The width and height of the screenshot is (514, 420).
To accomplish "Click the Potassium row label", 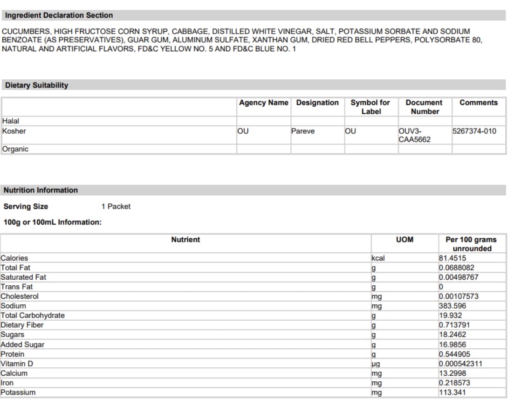I will coord(18,392).
